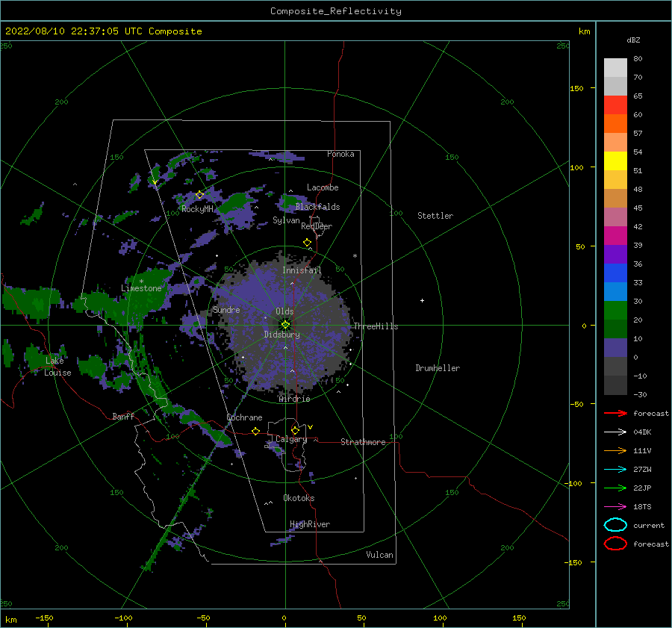Image resolution: width=672 pixels, height=628 pixels.
Task: Click the 80 value atop dBZ scale
Action: click(x=638, y=59)
